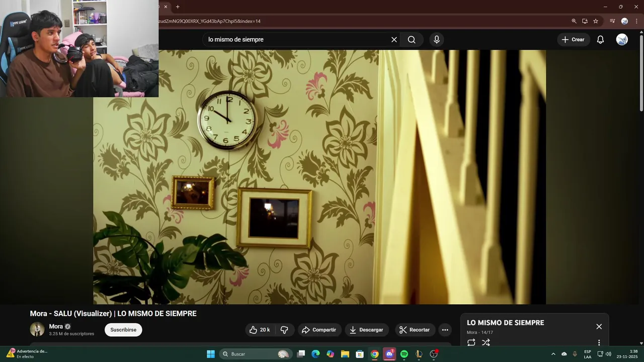Click the page vertical scrollbar
This screenshot has height=362, width=644.
pyautogui.click(x=641, y=73)
